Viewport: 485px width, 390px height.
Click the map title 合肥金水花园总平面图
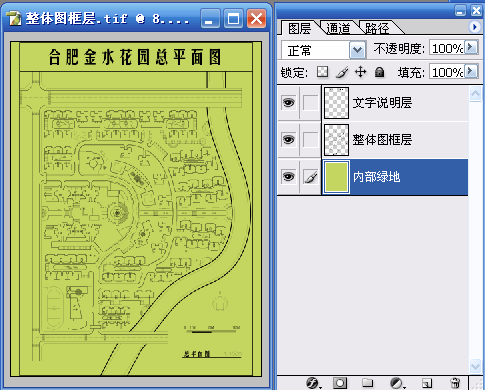(135, 57)
